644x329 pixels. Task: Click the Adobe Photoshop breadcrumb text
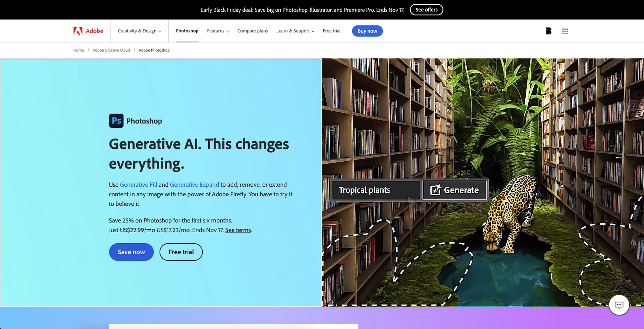click(154, 50)
